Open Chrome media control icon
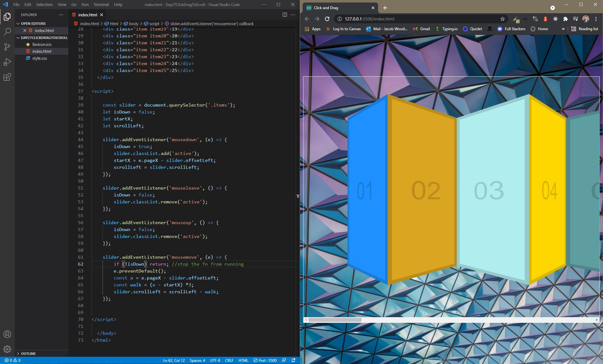 [x=575, y=19]
